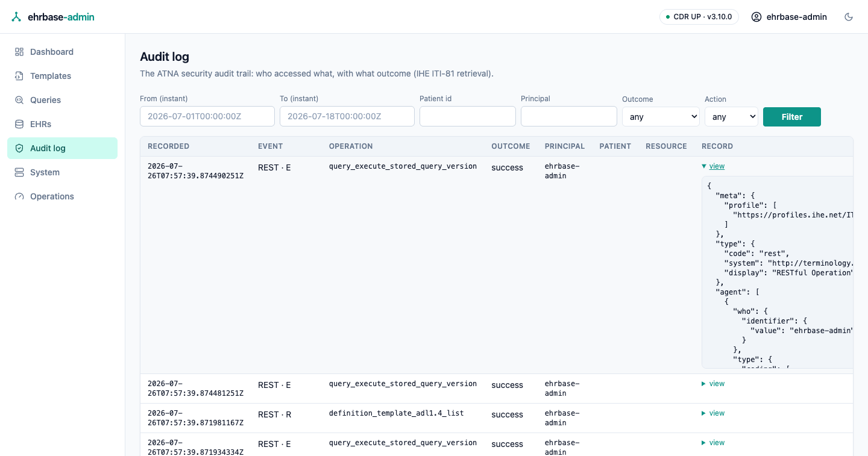Screen dimensions: 868x456
Task: Click the REST · R event cell
Action: pos(274,414)
